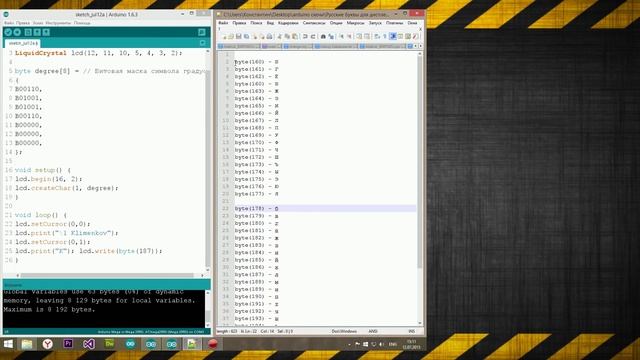Click the Verify button in Arduino toolbar
This screenshot has width=640, height=360.
tap(8, 32)
